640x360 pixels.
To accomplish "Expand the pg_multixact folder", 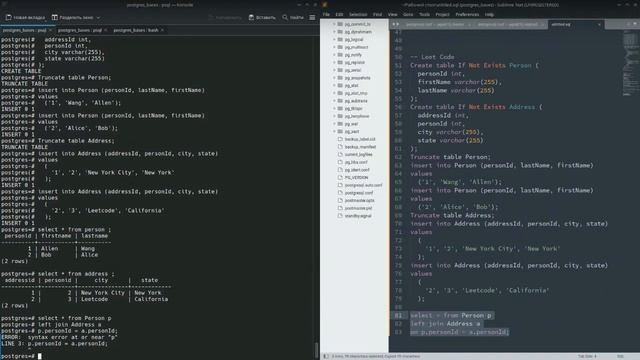I will tap(334, 47).
